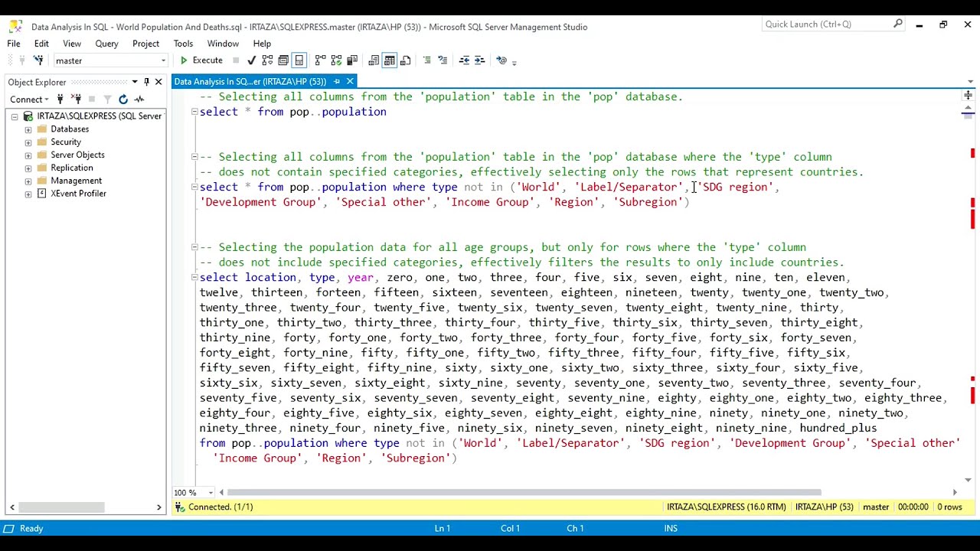Refresh the Object Explorer tree
This screenshot has height=551, width=980.
coord(123,99)
